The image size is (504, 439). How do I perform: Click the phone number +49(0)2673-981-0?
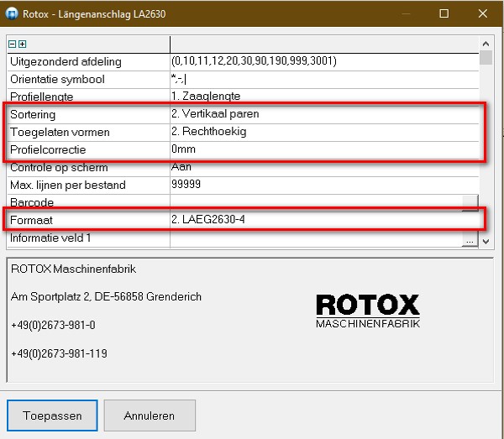coord(53,325)
